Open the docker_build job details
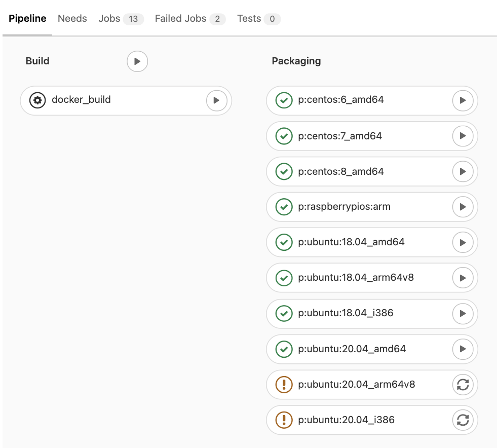Screen dimensions: 497x448 click(81, 100)
